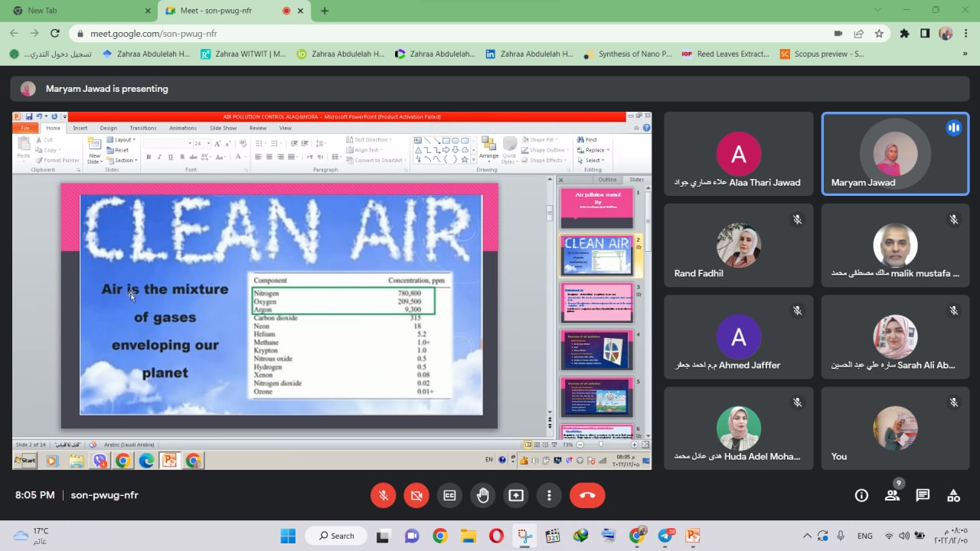Toggle Bold in PowerPoint Font group
The height and width of the screenshot is (551, 980).
[149, 157]
